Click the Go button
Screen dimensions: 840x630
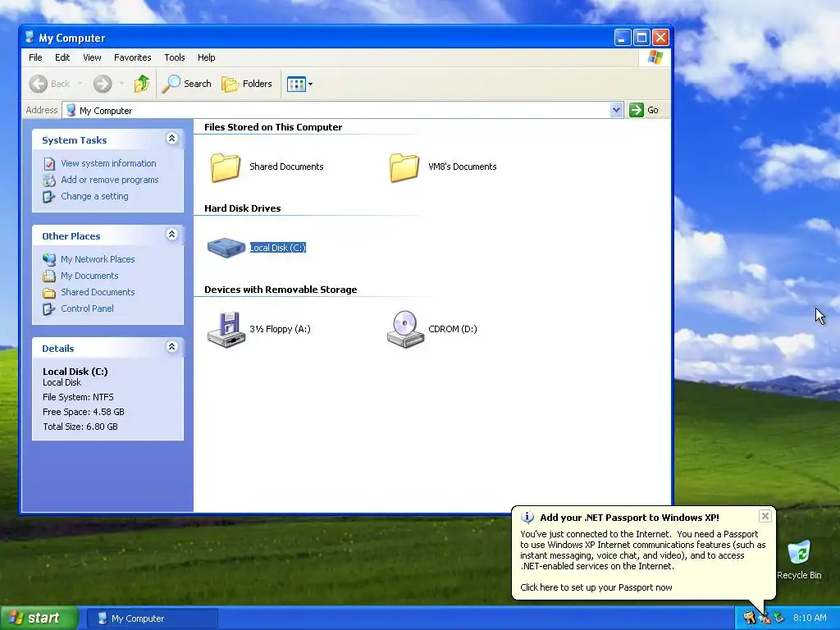tap(644, 110)
